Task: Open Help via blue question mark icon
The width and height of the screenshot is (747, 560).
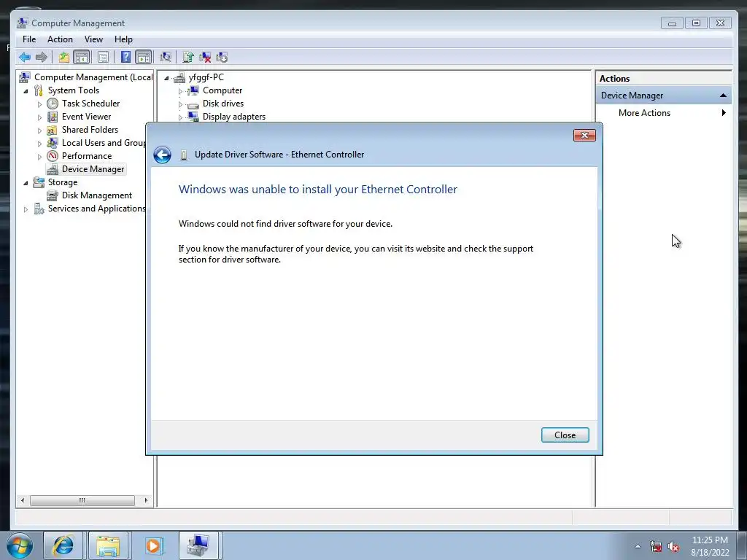Action: click(125, 58)
